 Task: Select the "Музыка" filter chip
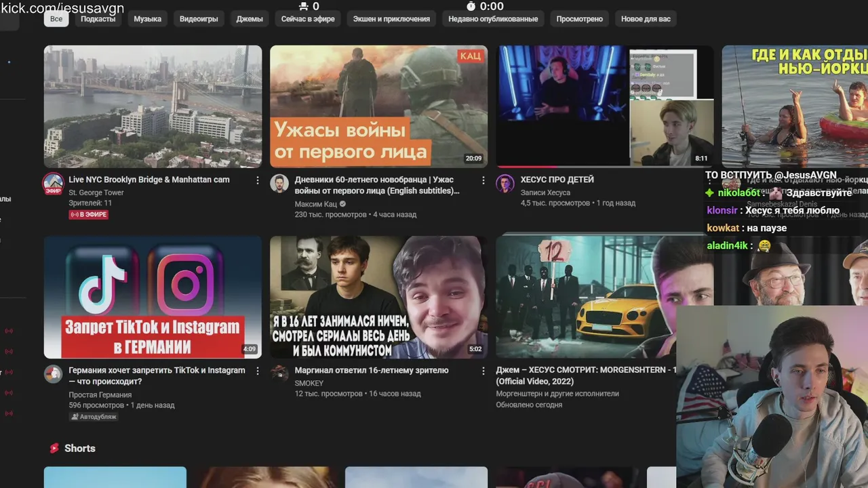click(x=147, y=19)
